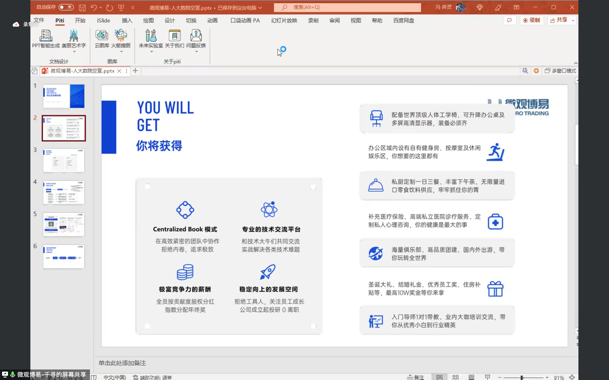Image resolution: width=609 pixels, height=380 pixels.
Task: Open the PPT智能生成 tool
Action: pyautogui.click(x=46, y=38)
